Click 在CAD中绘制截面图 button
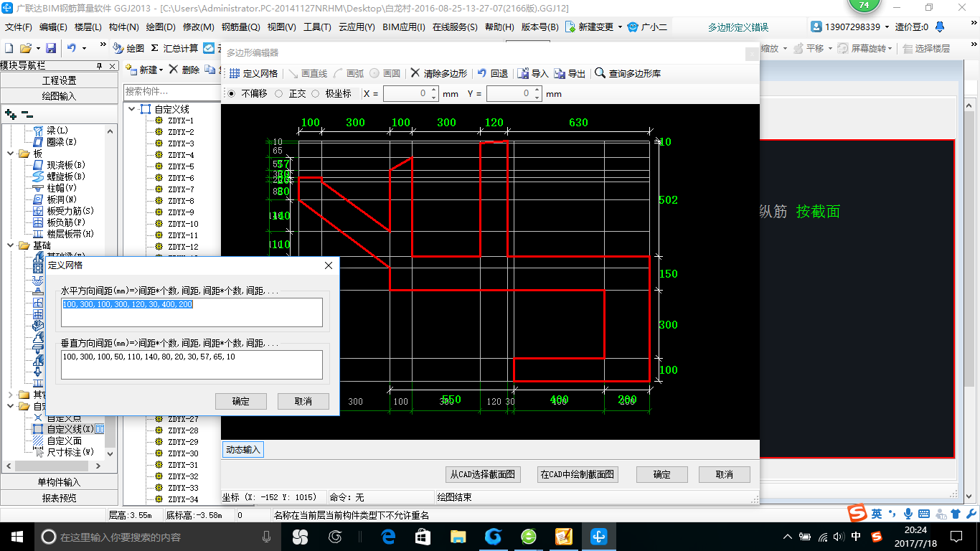 coord(578,474)
